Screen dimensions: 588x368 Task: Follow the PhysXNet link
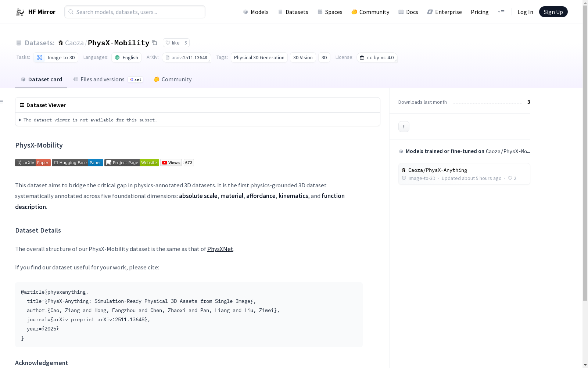(220, 249)
